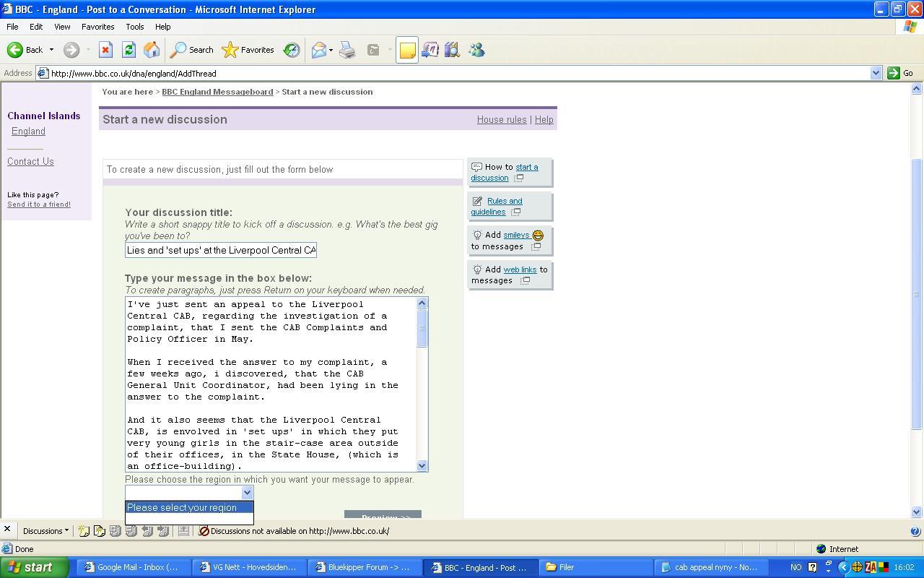Click the smiley face emoticon icon
The width and height of the screenshot is (924, 578).
point(538,236)
